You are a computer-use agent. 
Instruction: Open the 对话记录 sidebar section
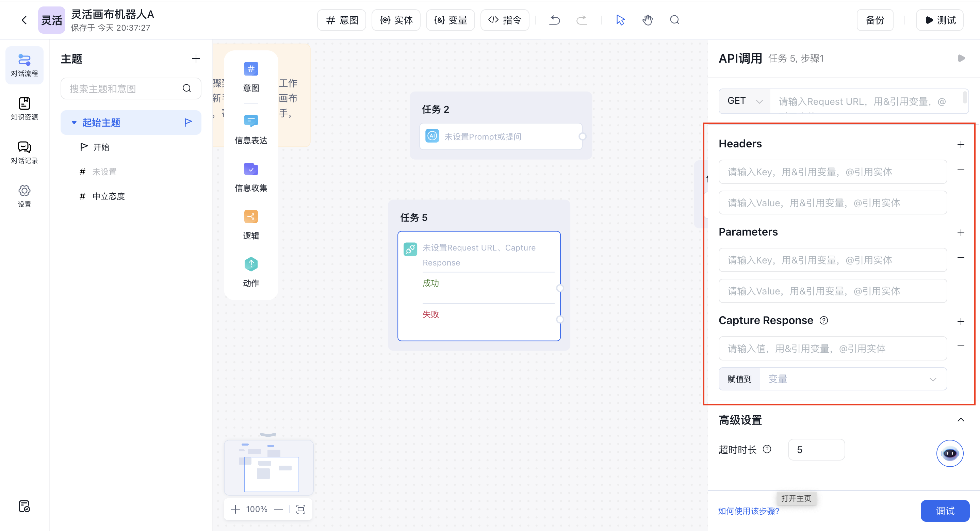click(24, 152)
